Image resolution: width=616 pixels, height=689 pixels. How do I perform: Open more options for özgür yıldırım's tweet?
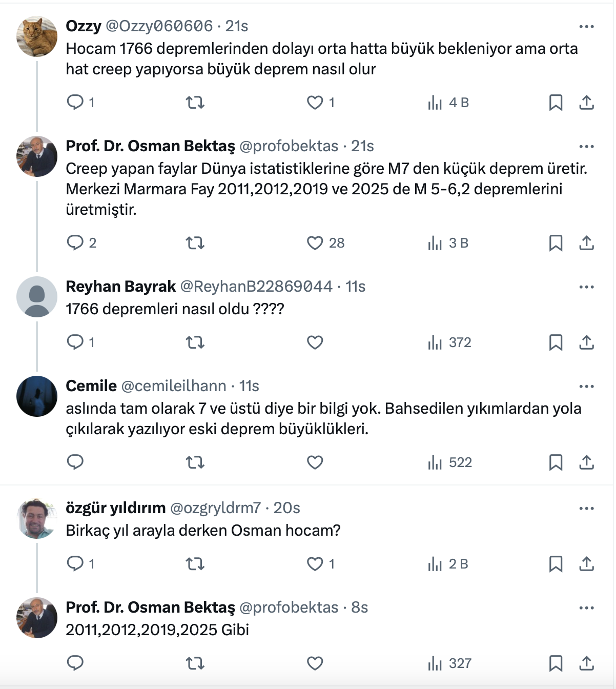click(586, 509)
